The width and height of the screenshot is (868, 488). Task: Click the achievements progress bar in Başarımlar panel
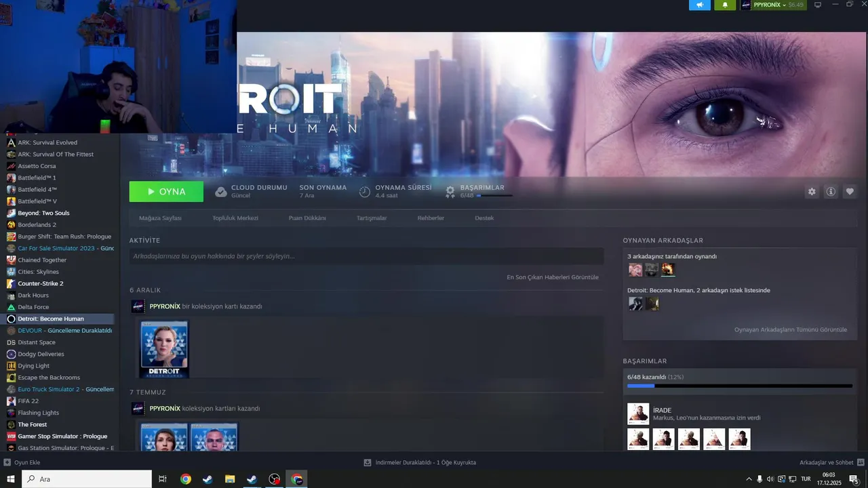tap(740, 386)
